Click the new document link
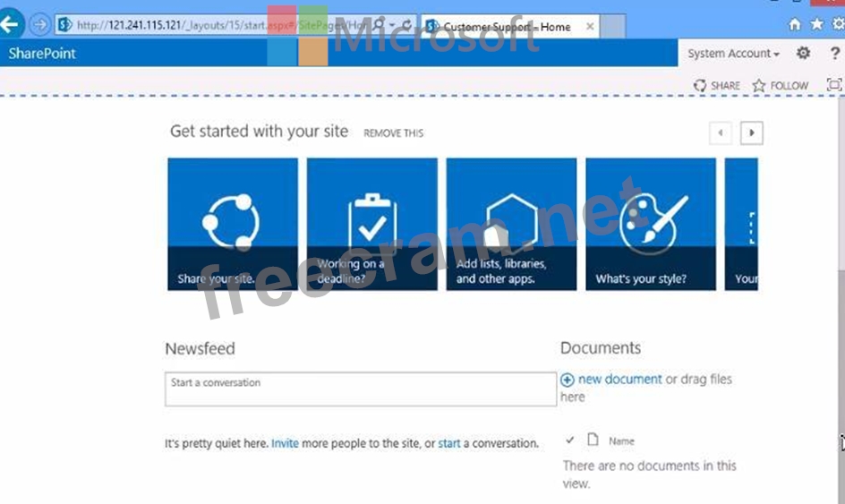The width and height of the screenshot is (845, 504). [x=619, y=379]
